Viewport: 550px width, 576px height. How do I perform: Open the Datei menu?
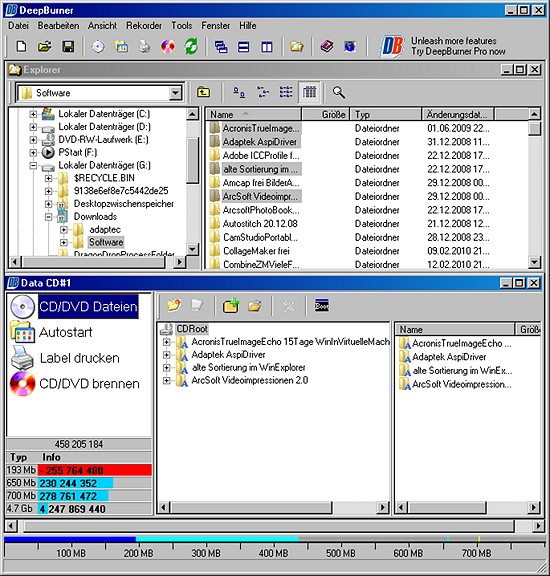(x=18, y=26)
